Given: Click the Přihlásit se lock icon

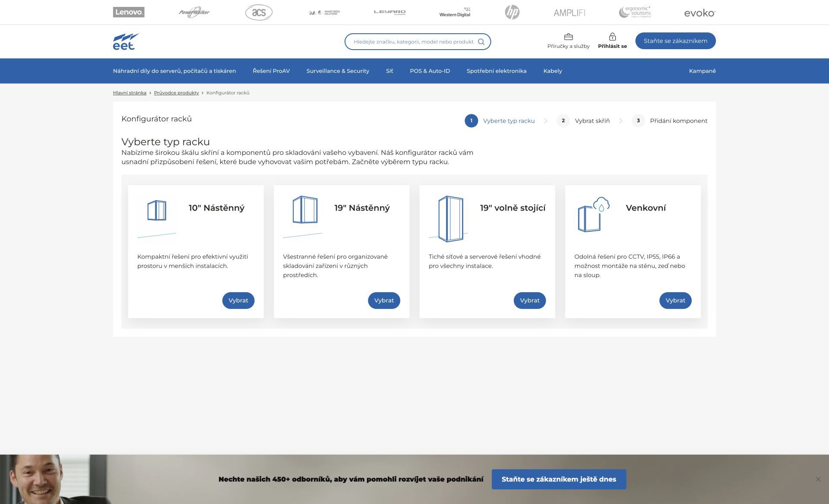Looking at the screenshot, I should 612,37.
